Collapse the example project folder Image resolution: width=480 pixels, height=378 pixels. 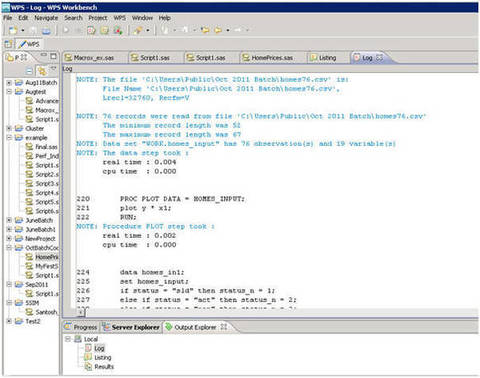tap(9, 138)
